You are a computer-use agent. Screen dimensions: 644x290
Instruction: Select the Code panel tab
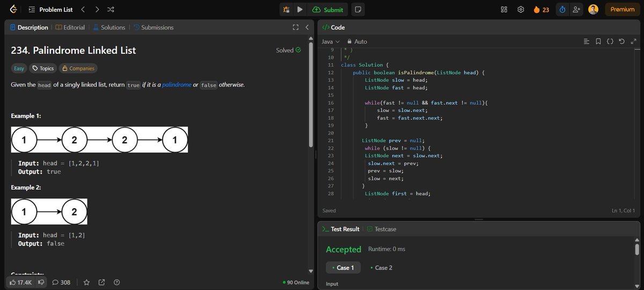(x=334, y=27)
